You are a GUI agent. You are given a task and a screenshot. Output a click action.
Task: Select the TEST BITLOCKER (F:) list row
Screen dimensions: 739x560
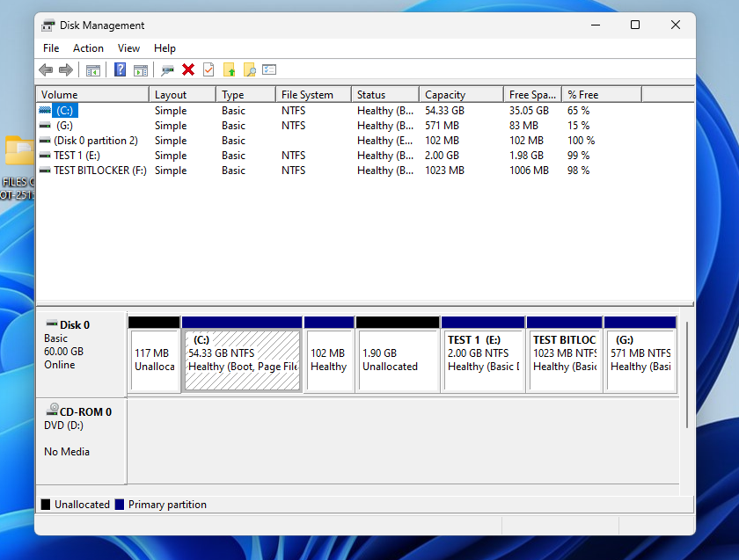pyautogui.click(x=365, y=171)
